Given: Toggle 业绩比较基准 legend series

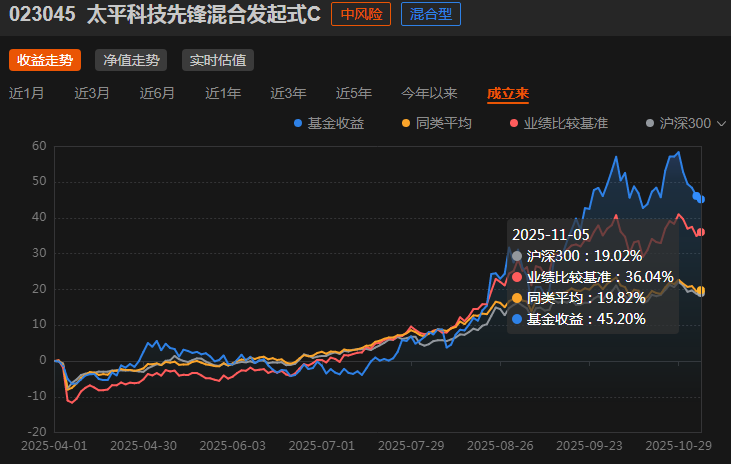Looking at the screenshot, I should pyautogui.click(x=559, y=124).
